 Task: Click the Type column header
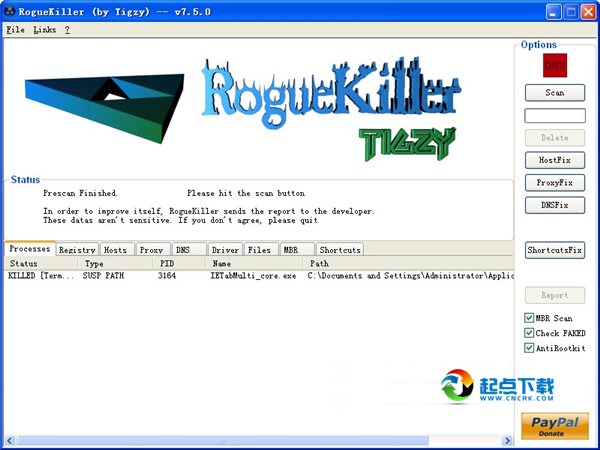coord(115,263)
